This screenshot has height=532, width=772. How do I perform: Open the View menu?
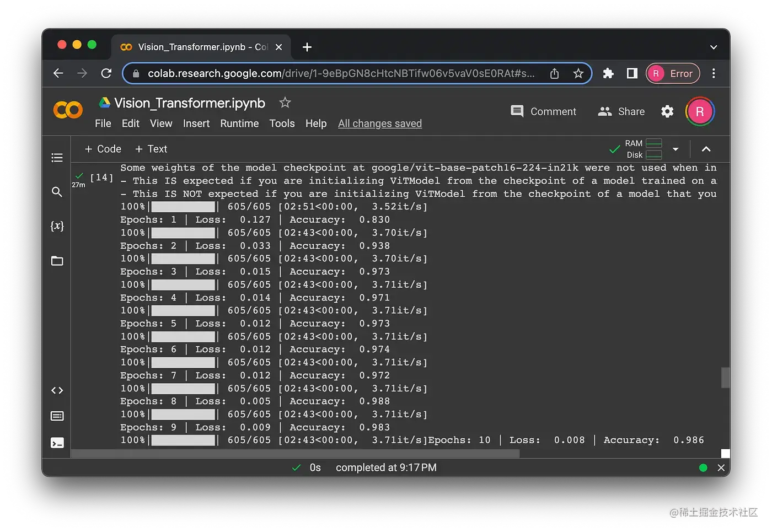pos(161,123)
